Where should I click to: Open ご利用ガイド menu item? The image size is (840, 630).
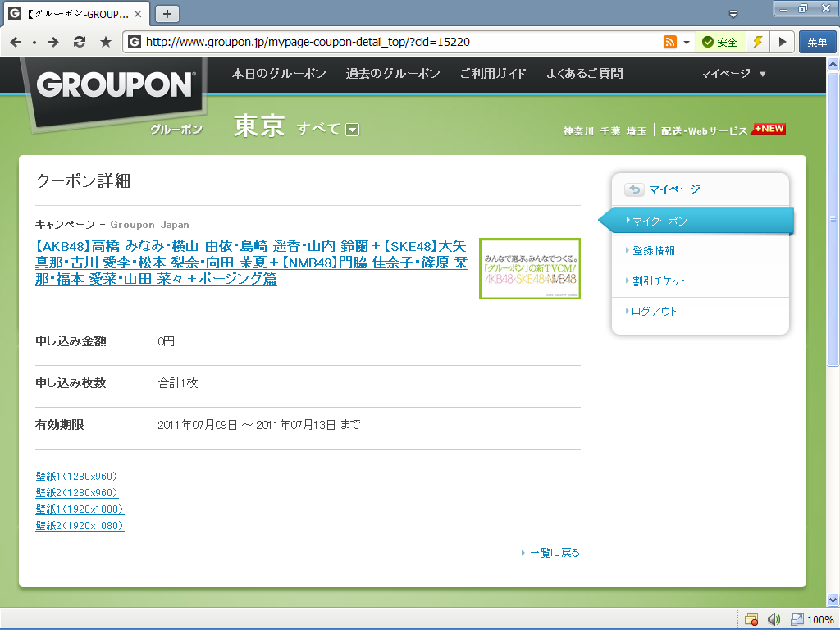click(x=493, y=73)
